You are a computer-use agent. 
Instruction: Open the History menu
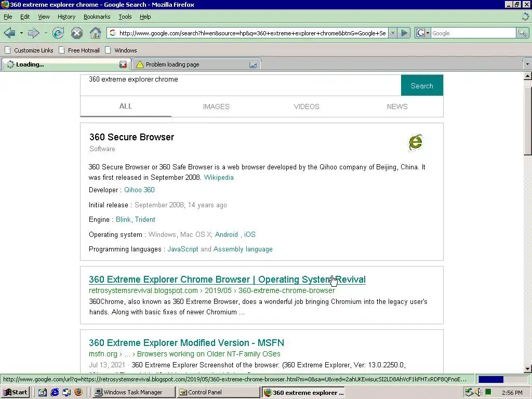66,17
